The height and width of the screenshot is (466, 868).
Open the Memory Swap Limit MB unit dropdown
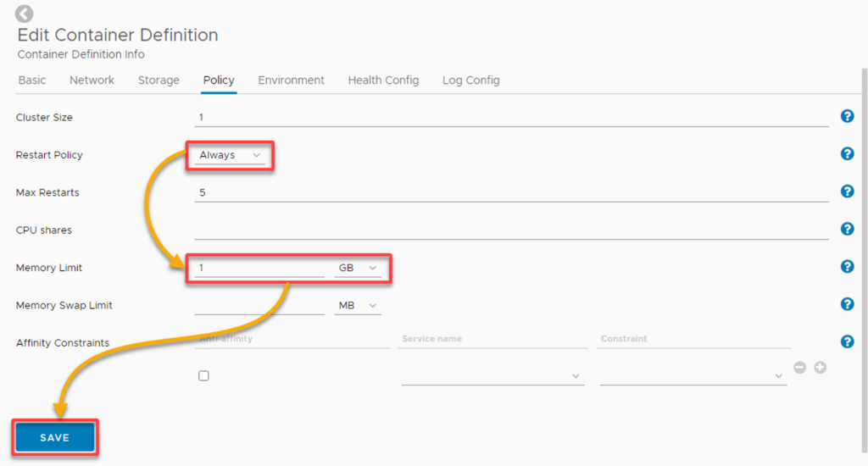click(x=358, y=306)
